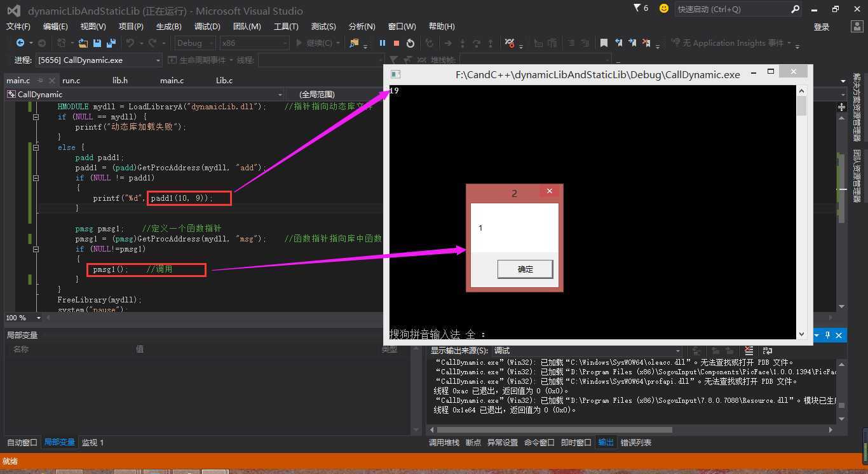Switch to the 错误列表 tab
The width and height of the screenshot is (868, 474).
[636, 442]
